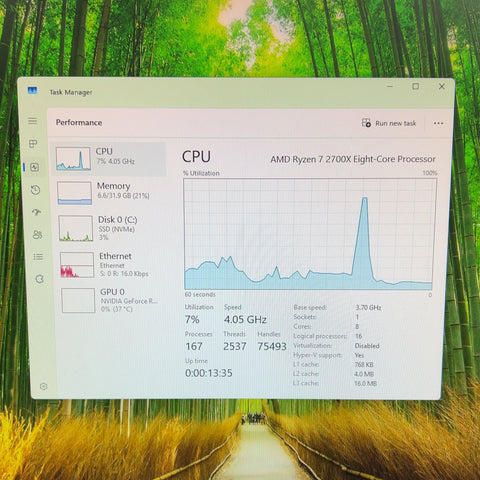Open the Details list icon
Viewport: 480px width, 480px height.
38,257
